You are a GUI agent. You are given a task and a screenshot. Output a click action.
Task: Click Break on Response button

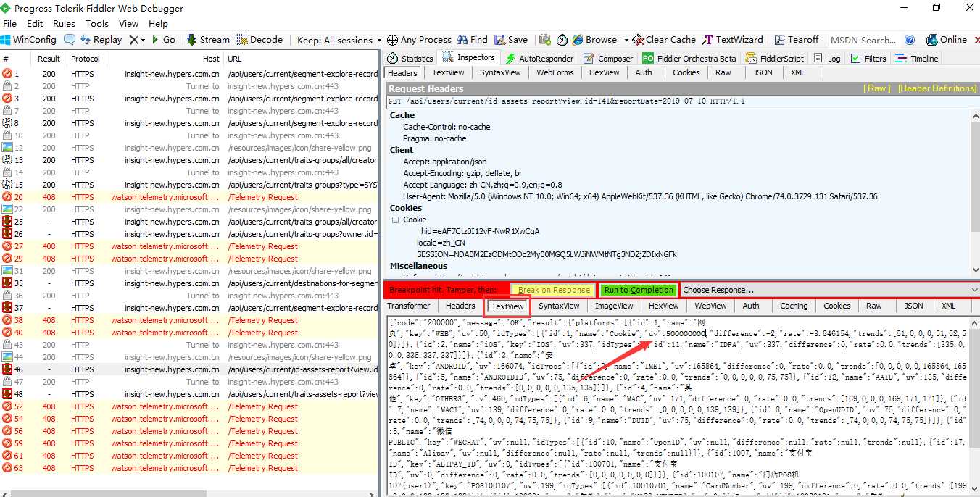tap(554, 290)
